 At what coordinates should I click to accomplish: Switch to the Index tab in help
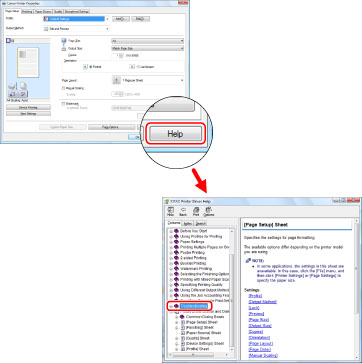tap(187, 223)
